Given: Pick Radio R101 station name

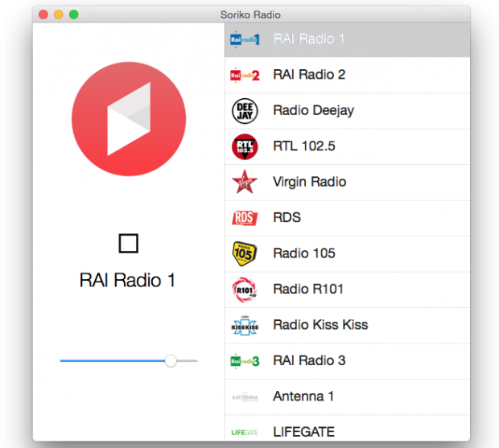Looking at the screenshot, I should pos(308,289).
